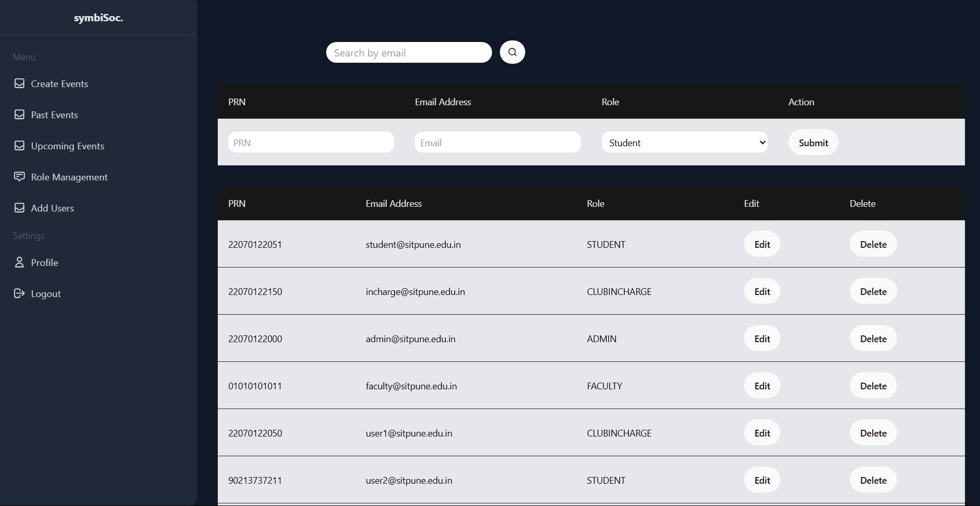
Task: Edit the incharge@sitpune.edu.in user
Action: click(x=762, y=291)
